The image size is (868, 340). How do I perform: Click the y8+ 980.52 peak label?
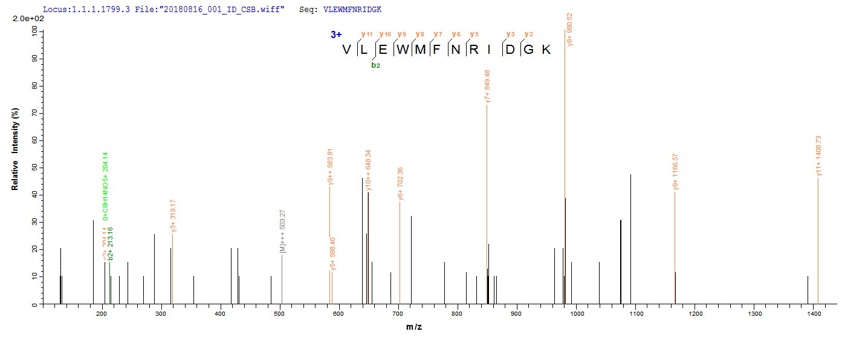[x=570, y=29]
